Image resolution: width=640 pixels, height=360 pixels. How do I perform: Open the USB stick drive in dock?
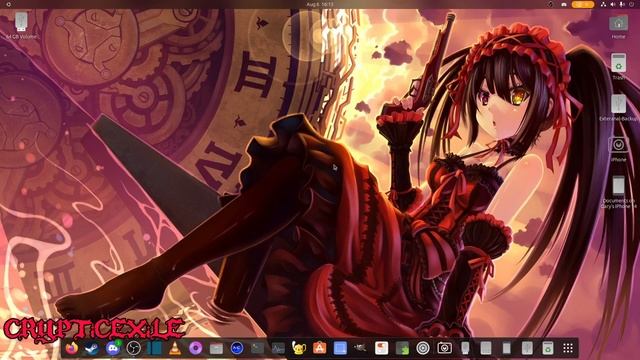pos(465,348)
